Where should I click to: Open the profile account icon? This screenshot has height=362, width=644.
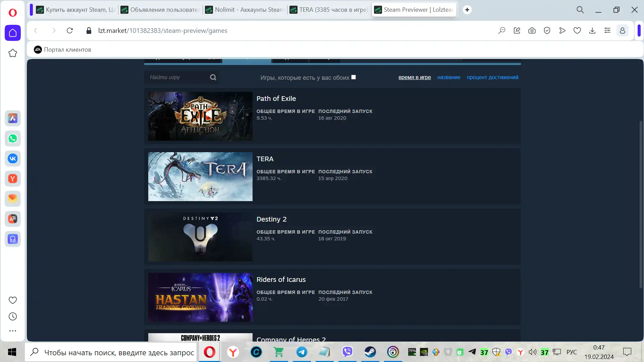pyautogui.click(x=623, y=31)
